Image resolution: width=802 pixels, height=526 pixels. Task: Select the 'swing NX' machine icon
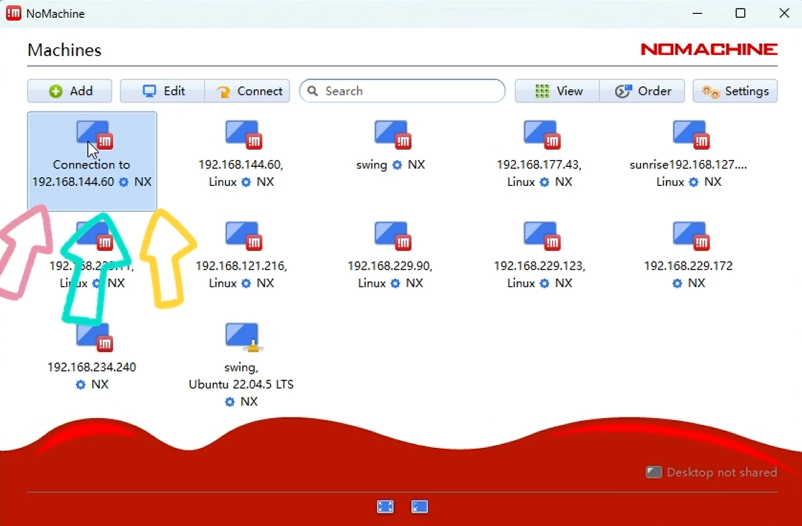click(393, 135)
